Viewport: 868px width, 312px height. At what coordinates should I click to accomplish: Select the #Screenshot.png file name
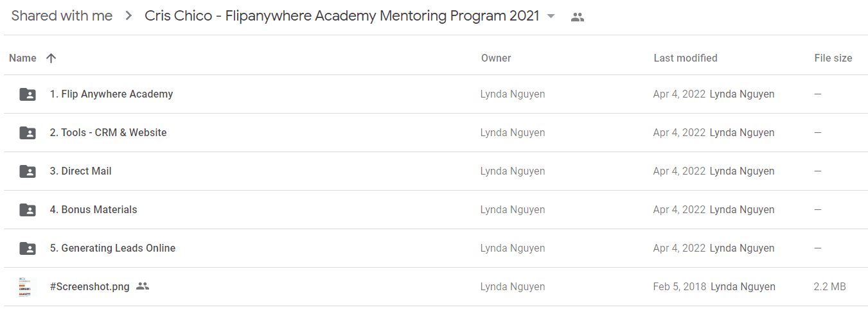(x=89, y=286)
